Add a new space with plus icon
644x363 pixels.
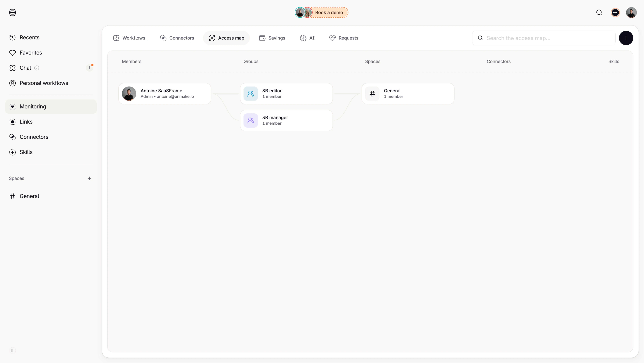tap(89, 178)
